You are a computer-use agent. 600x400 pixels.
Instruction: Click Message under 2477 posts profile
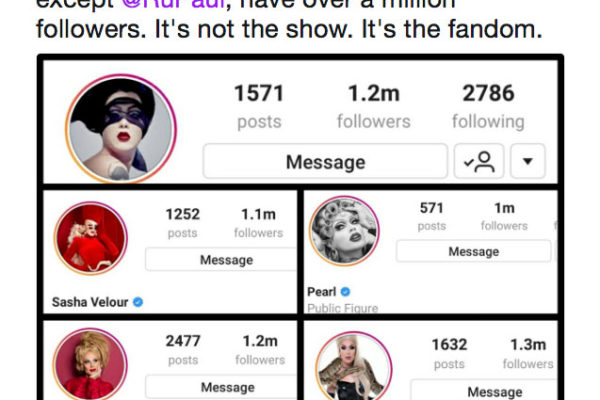[227, 387]
